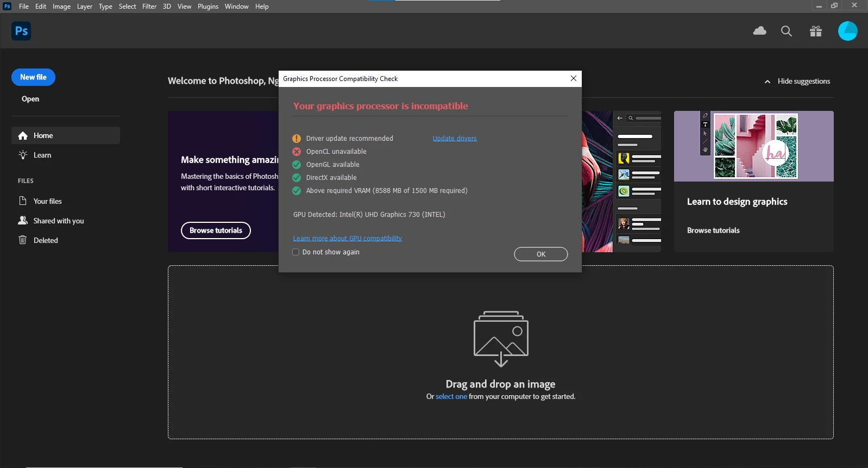Image resolution: width=868 pixels, height=468 pixels.
Task: Click the drag and drop image icon
Action: pyautogui.click(x=501, y=339)
